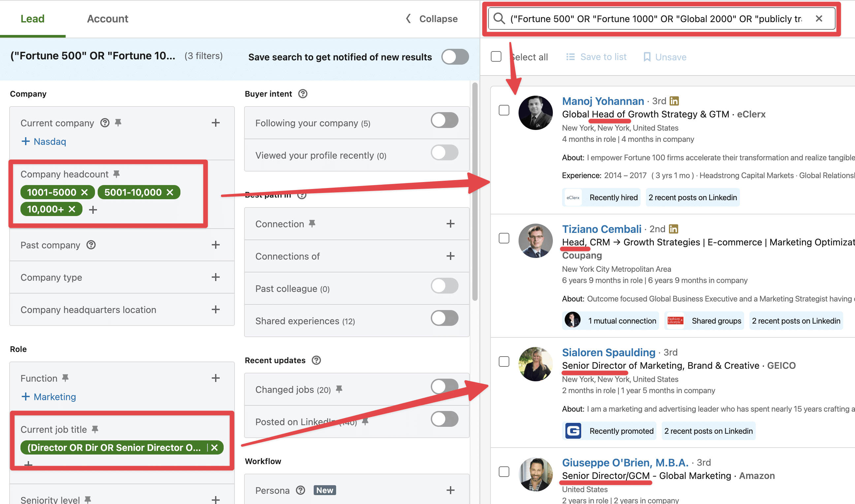Click the Shared groups badge

[x=704, y=320]
